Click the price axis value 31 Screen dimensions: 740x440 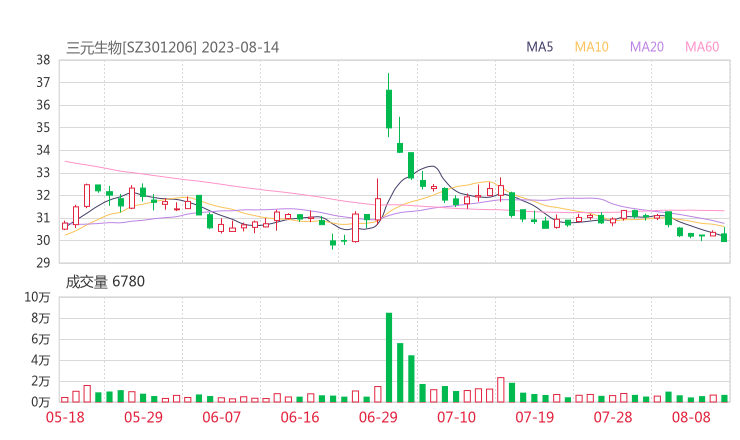point(43,218)
